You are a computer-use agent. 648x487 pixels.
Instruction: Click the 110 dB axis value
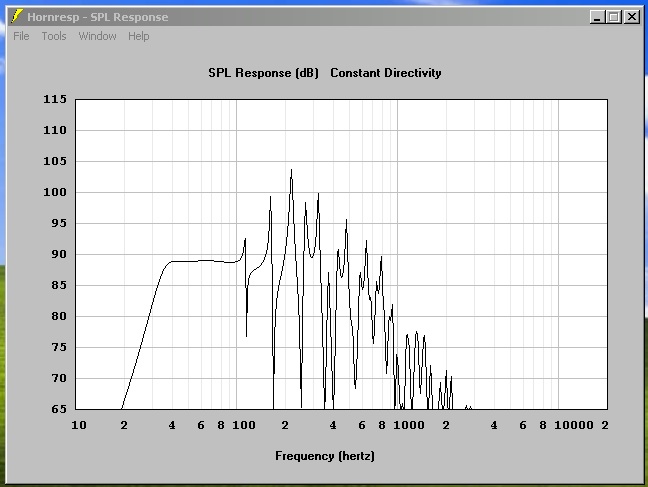tap(55, 130)
